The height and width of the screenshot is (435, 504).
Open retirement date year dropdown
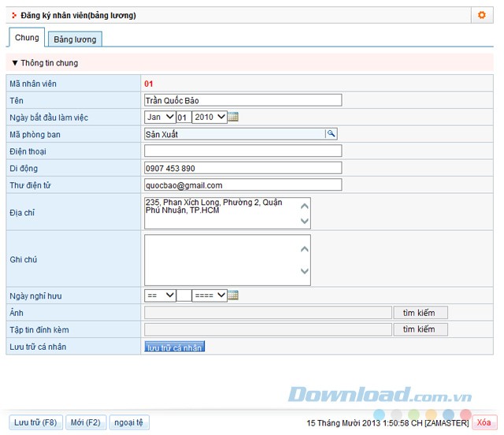[x=209, y=296]
